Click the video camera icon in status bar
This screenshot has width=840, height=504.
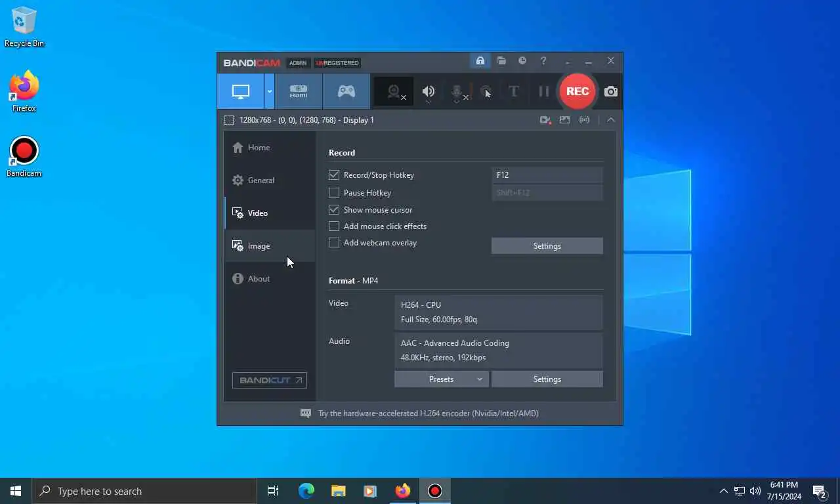click(x=545, y=120)
